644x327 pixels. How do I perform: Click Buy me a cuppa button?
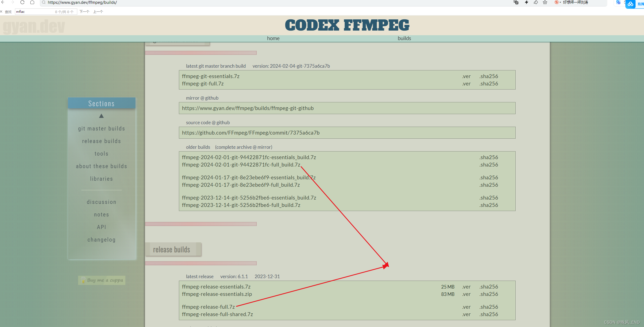click(102, 280)
